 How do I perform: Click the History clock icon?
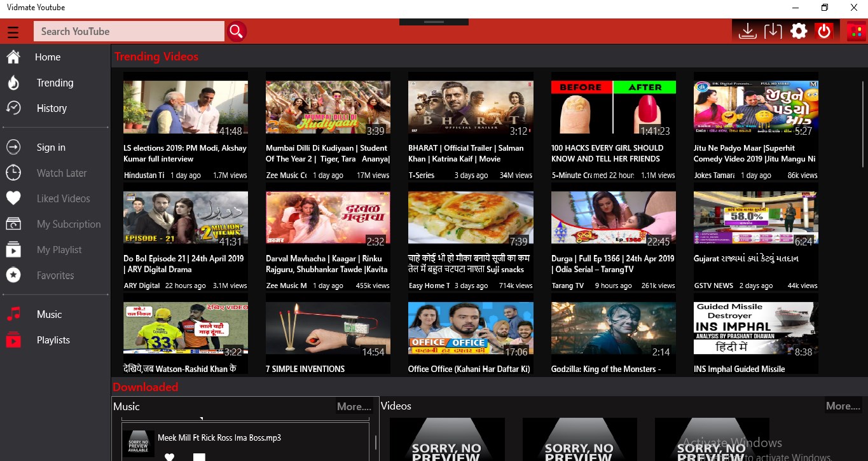tap(13, 108)
